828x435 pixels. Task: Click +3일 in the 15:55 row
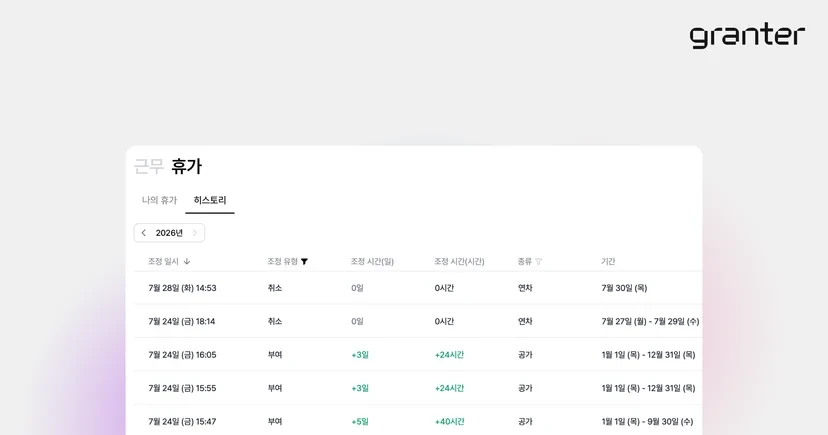pos(360,388)
